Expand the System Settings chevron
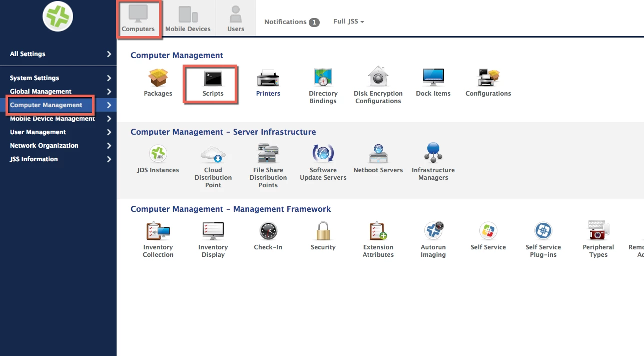Viewport: 644px width, 356px height. point(109,78)
